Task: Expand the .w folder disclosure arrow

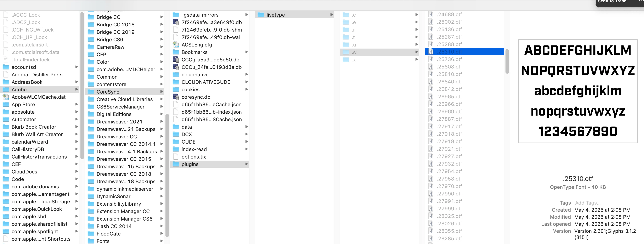Action: pos(417,52)
